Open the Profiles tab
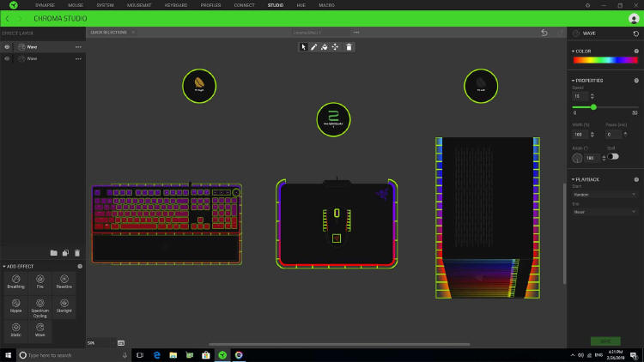 pyautogui.click(x=210, y=5)
